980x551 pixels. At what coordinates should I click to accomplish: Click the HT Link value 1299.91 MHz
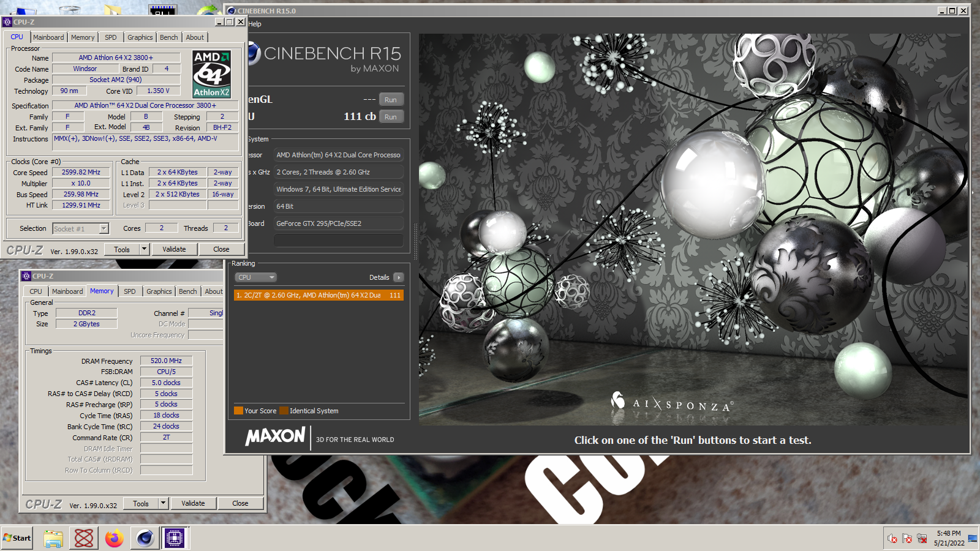pyautogui.click(x=81, y=206)
